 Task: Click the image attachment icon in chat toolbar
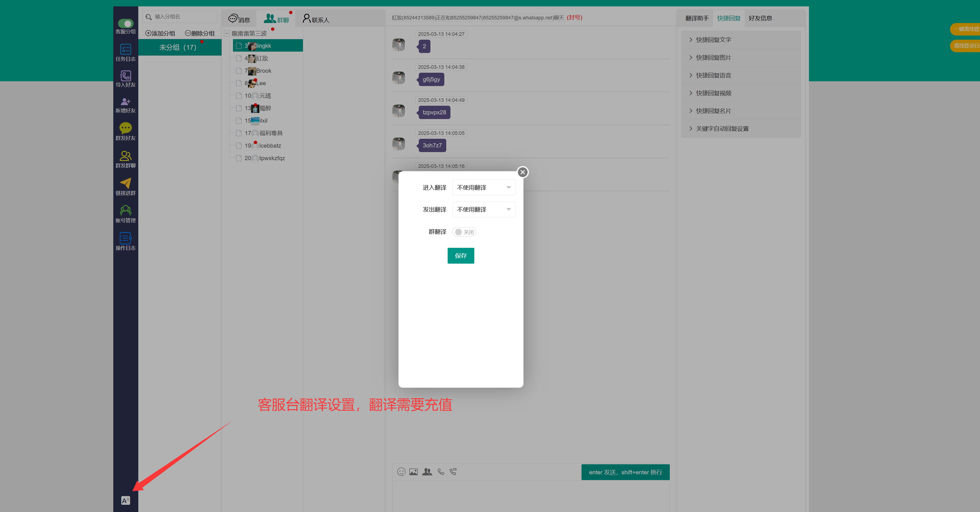(x=413, y=472)
